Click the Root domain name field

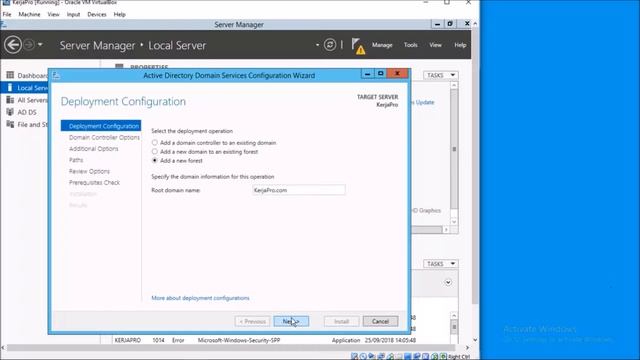point(299,190)
